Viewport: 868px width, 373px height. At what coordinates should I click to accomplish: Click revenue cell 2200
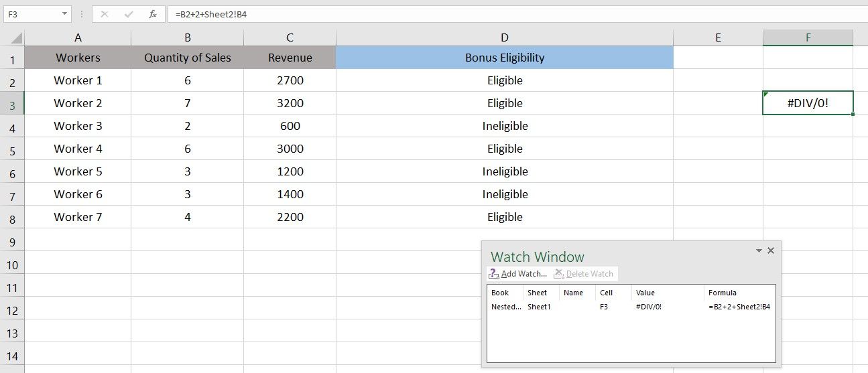290,217
